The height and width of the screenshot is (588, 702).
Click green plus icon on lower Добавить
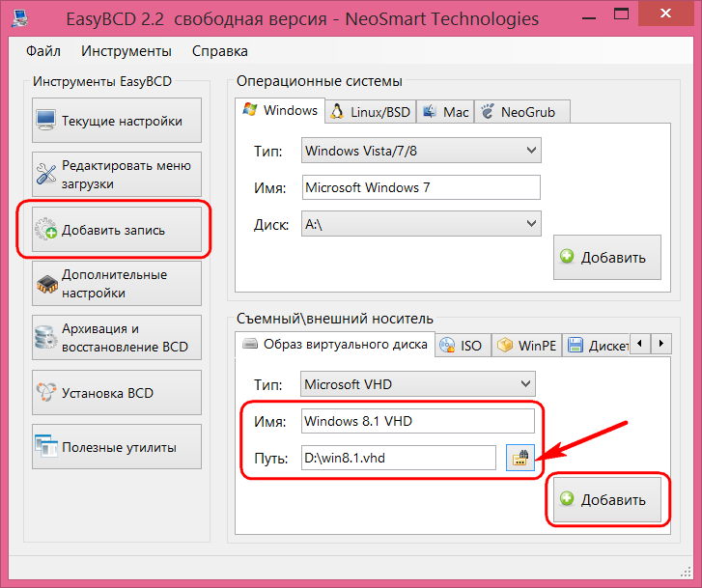(567, 498)
